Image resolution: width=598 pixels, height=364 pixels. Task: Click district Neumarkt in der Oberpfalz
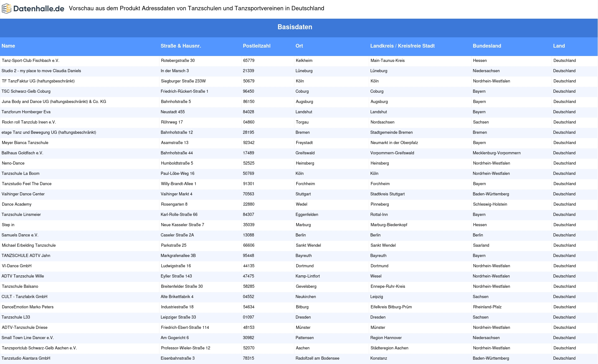click(x=394, y=142)
